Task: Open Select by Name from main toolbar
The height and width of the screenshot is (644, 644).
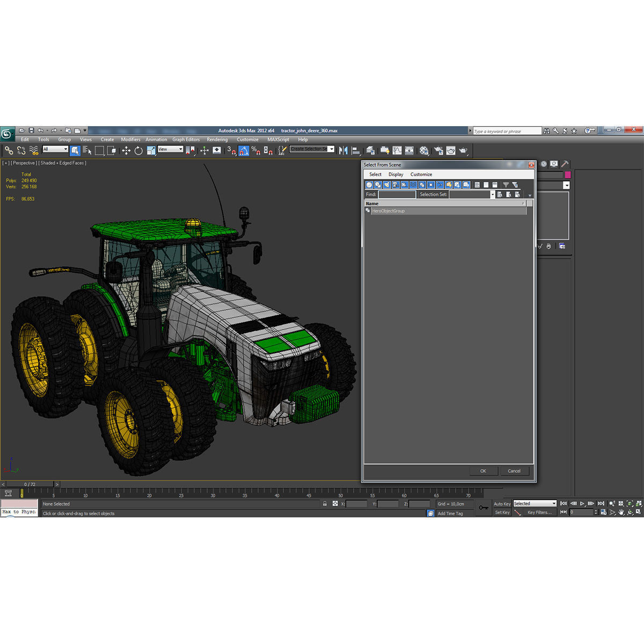Action: 87,151
